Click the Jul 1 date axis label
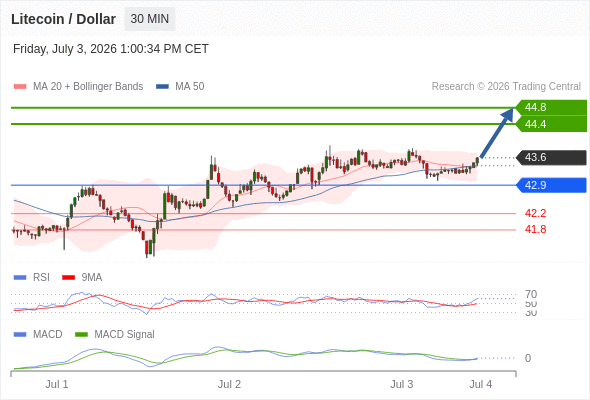This screenshot has height=400, width=590. coord(57,384)
